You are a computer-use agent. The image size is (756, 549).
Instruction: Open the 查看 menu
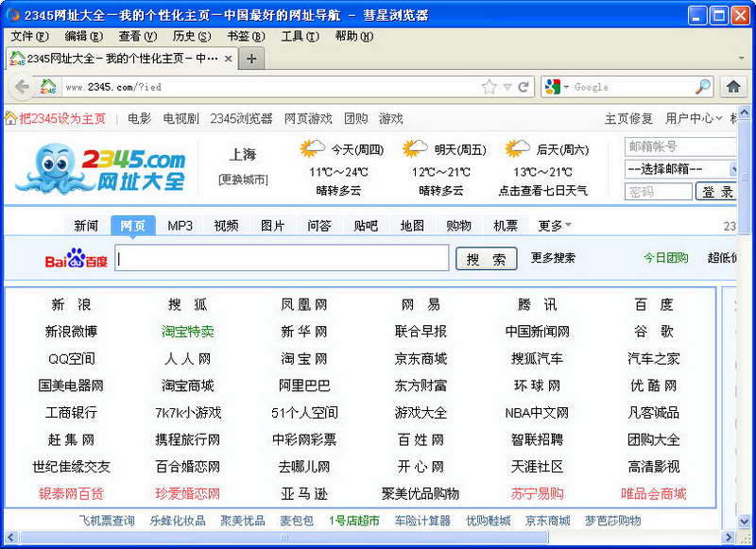(137, 36)
